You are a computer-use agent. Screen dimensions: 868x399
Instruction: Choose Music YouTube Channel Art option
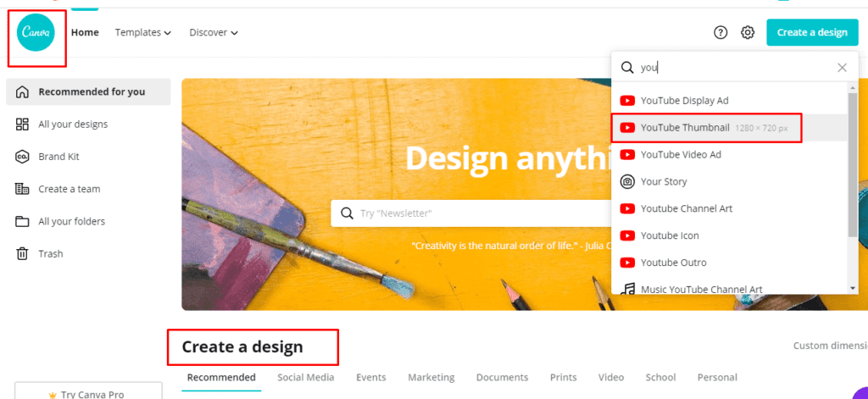(701, 290)
